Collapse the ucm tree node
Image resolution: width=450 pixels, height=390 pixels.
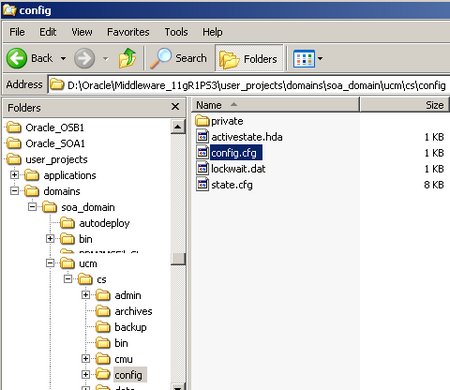[50, 263]
